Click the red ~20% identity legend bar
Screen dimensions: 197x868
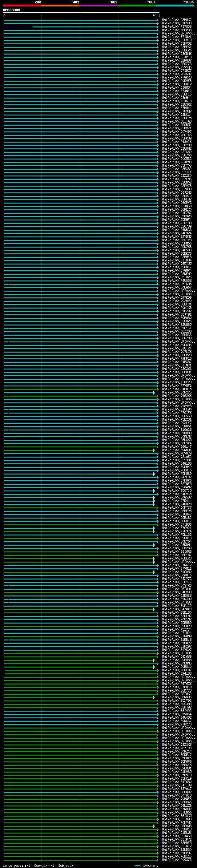[x=22, y=6]
